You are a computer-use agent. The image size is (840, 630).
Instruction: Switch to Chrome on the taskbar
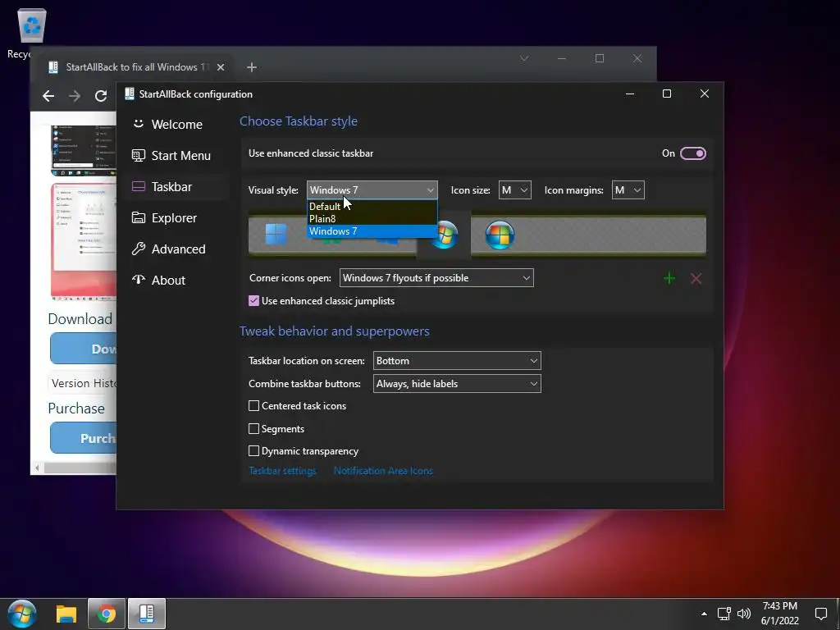107,614
